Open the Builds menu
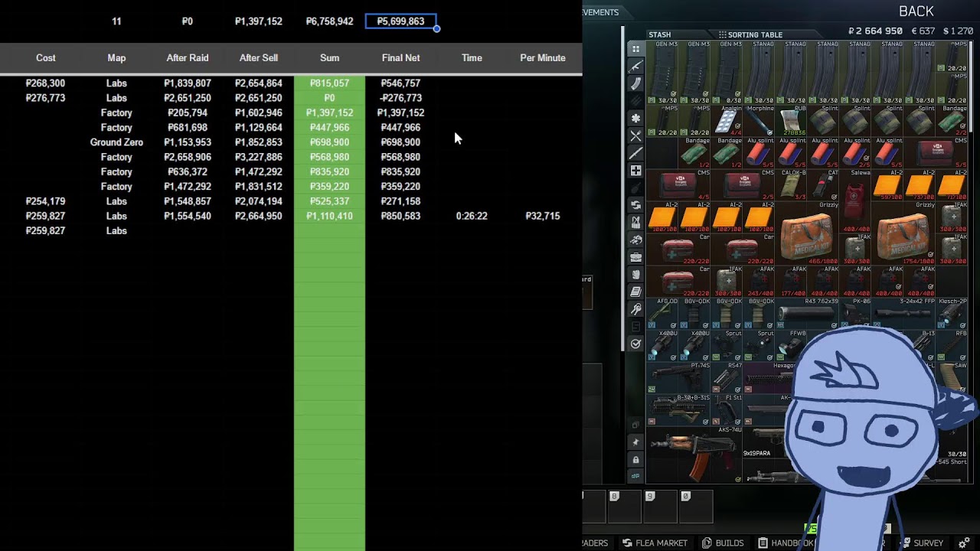The height and width of the screenshot is (551, 980). point(723,543)
